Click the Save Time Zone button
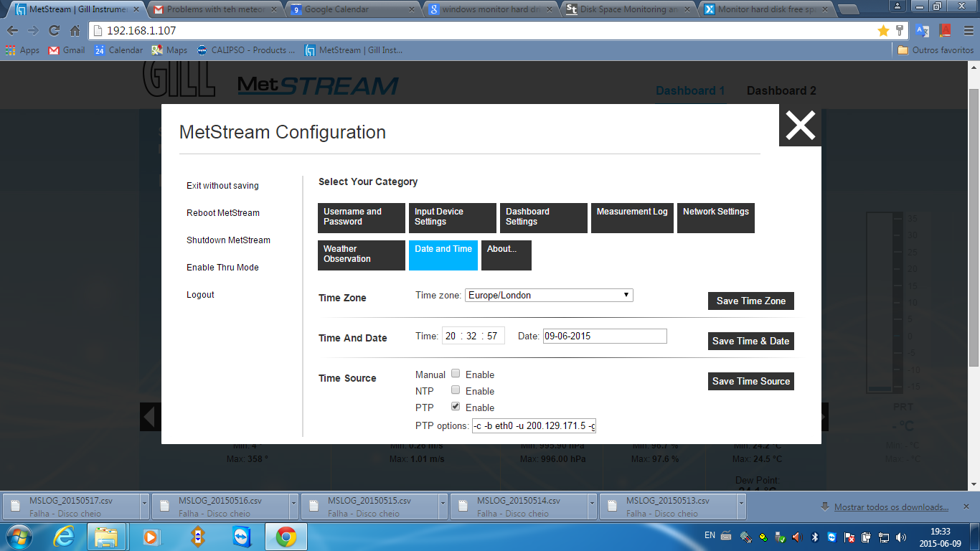The image size is (980, 551). click(x=751, y=301)
